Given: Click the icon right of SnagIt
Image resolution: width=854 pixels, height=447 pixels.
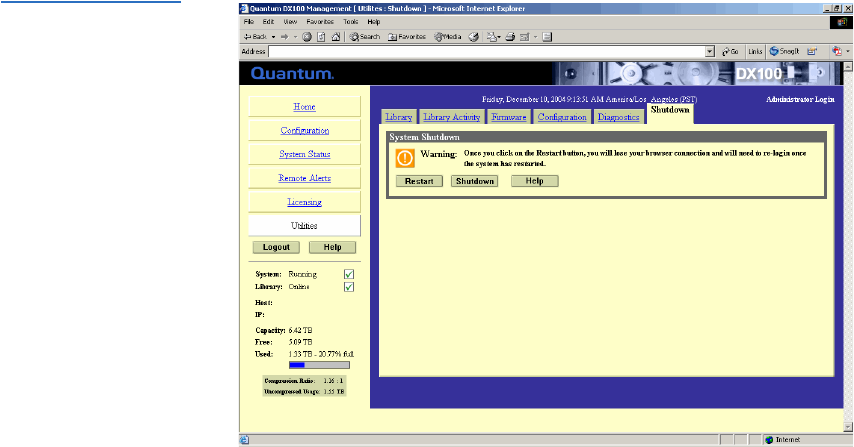Looking at the screenshot, I should [x=812, y=51].
